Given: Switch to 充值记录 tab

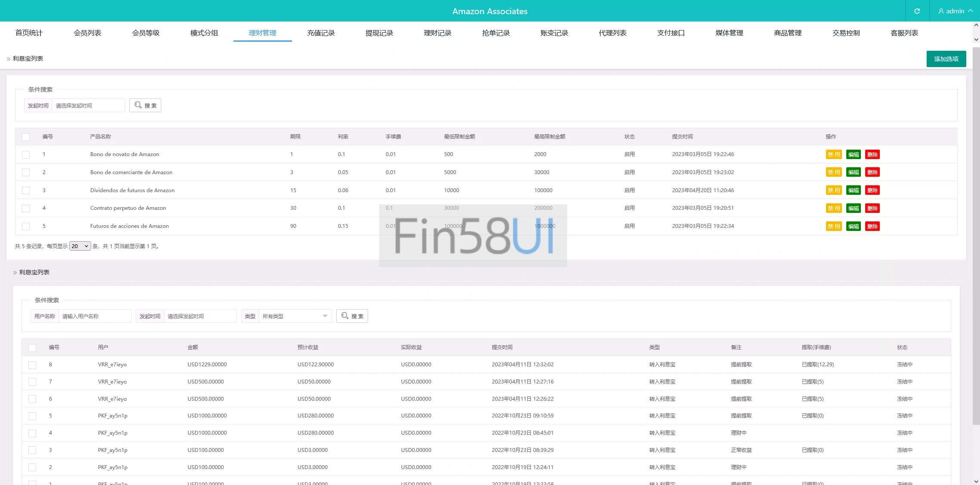Looking at the screenshot, I should [x=321, y=33].
